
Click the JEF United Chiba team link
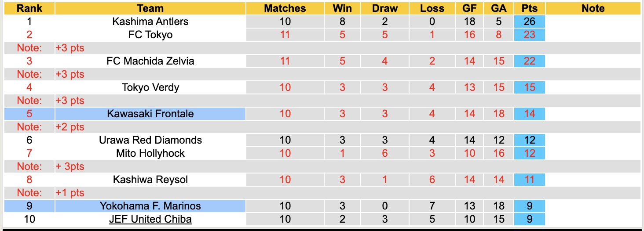point(150,219)
